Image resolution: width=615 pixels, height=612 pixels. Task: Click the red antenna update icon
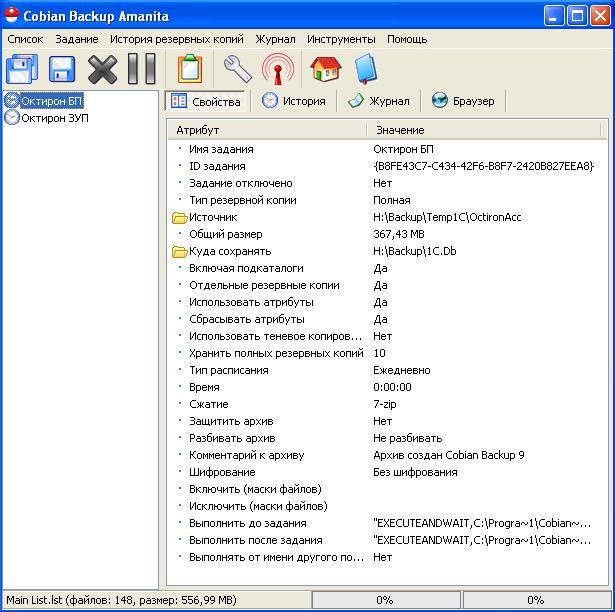(278, 69)
